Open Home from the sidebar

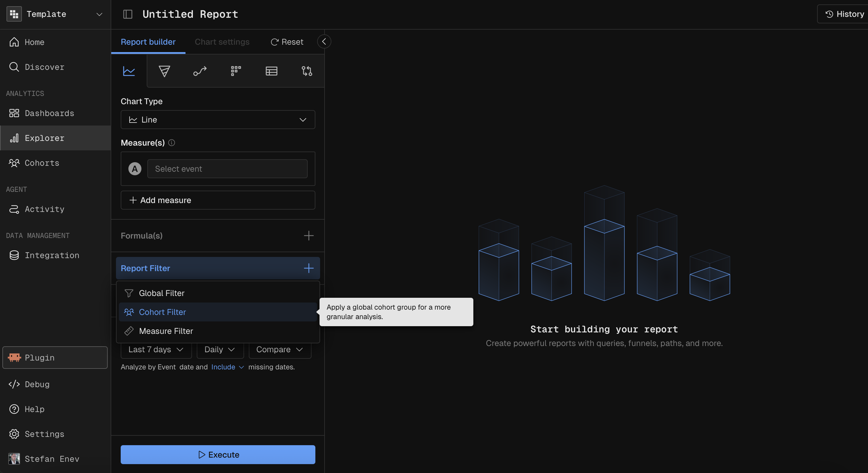55,42
